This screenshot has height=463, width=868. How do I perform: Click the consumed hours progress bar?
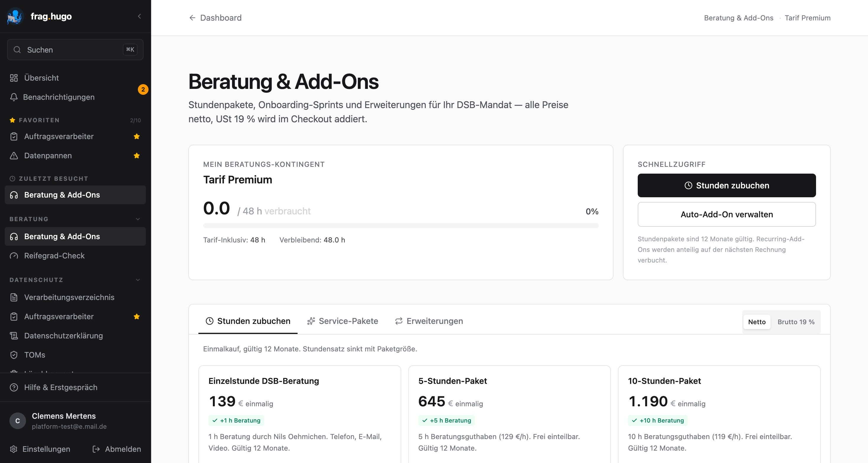[401, 226]
